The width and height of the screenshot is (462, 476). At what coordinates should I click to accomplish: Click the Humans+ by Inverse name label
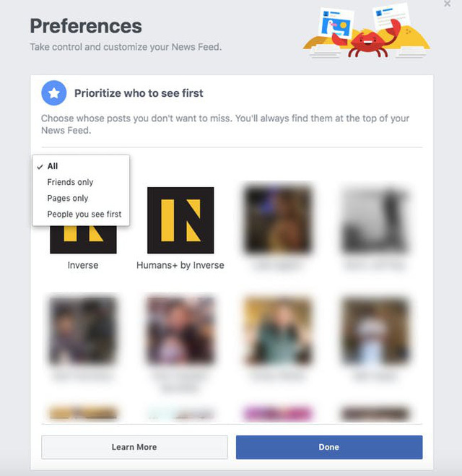point(180,265)
